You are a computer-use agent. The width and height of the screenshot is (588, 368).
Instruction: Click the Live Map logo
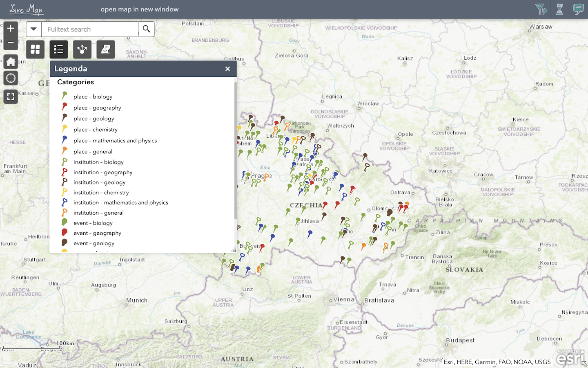coord(27,9)
